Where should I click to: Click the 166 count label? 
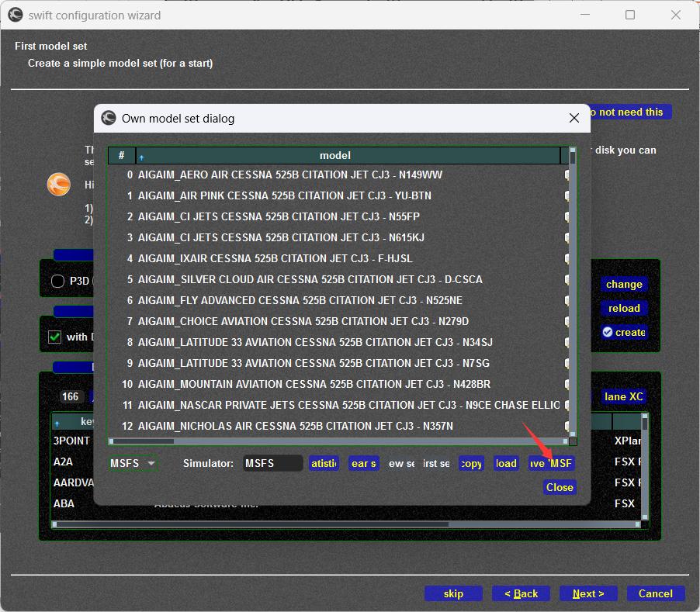tap(70, 396)
